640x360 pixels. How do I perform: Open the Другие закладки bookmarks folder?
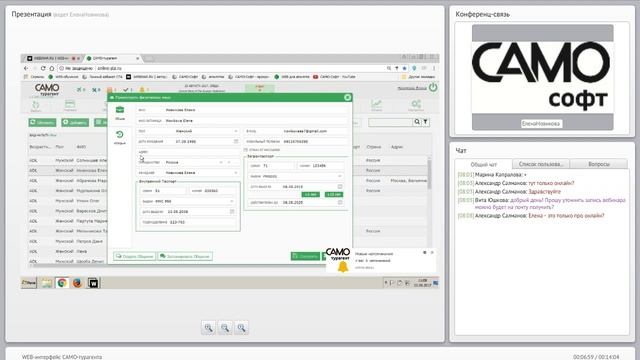tap(418, 77)
